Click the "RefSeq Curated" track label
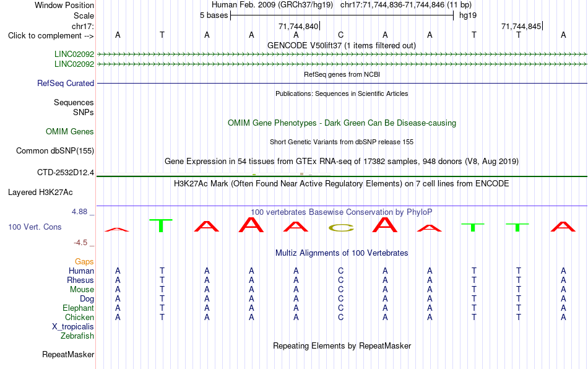 coord(65,83)
